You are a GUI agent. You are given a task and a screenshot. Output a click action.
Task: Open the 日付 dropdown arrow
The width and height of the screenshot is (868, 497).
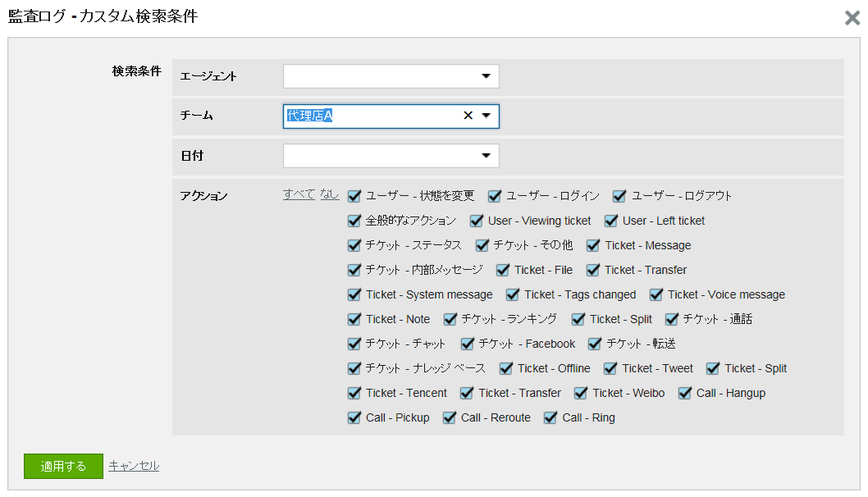(x=486, y=156)
